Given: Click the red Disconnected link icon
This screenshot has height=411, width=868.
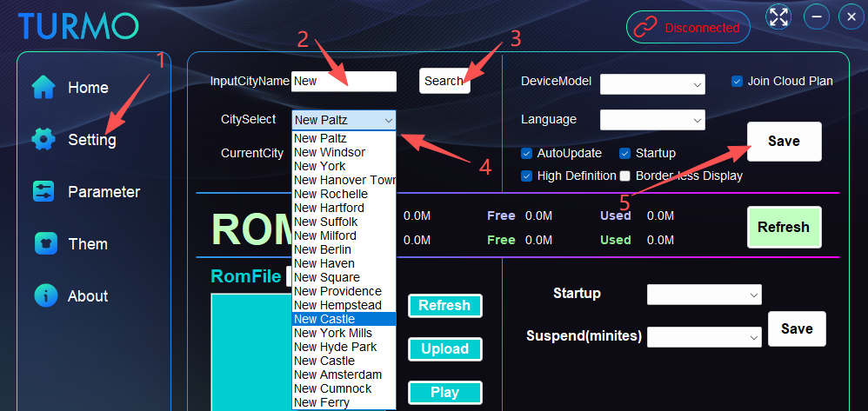Looking at the screenshot, I should coord(645,27).
